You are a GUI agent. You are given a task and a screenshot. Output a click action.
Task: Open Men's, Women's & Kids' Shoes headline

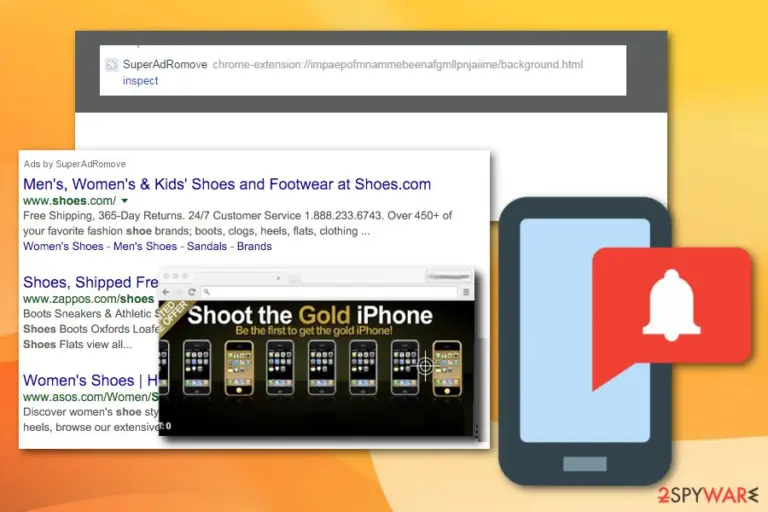[227, 184]
